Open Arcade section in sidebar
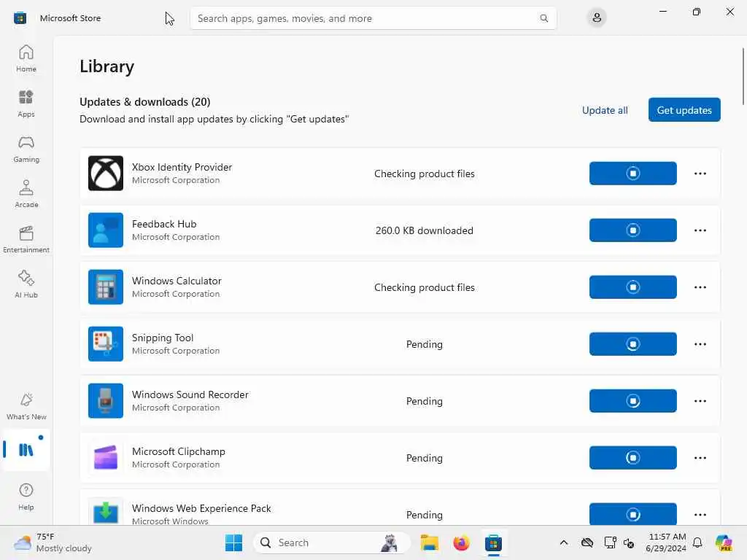747x560 pixels. point(26,194)
